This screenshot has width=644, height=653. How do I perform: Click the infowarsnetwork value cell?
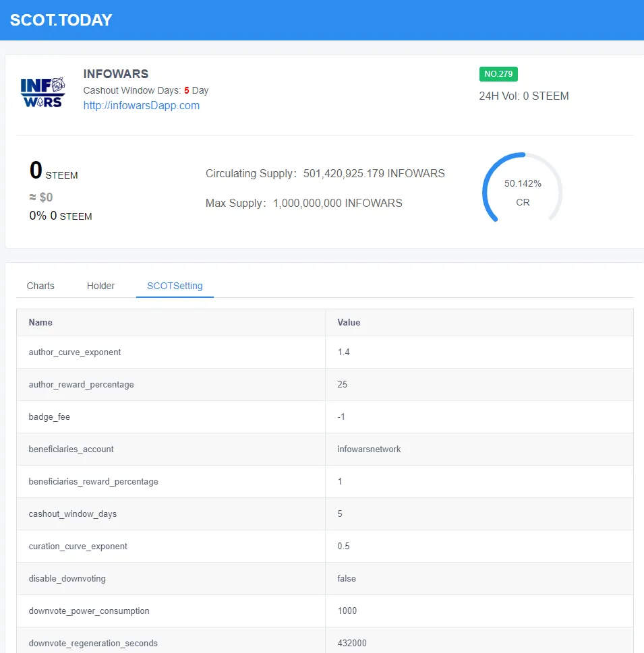pos(369,449)
